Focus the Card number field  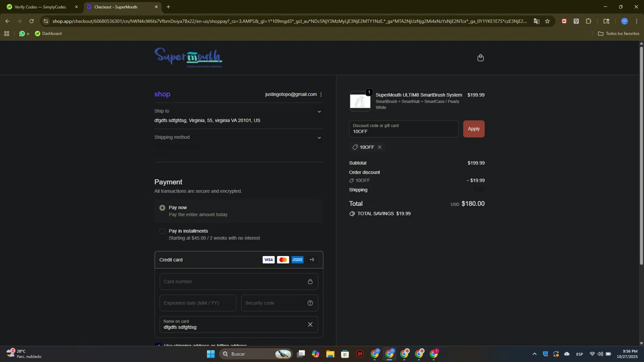coord(239,281)
